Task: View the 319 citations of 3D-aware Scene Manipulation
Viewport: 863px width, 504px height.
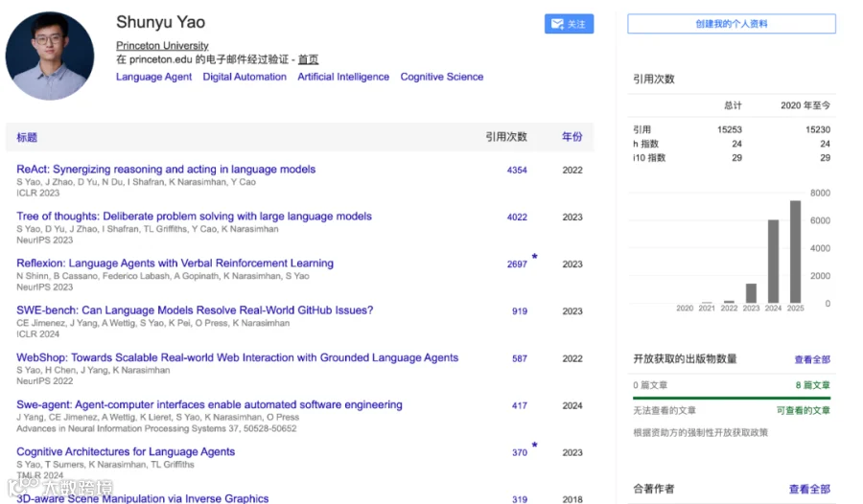Action: point(520,499)
